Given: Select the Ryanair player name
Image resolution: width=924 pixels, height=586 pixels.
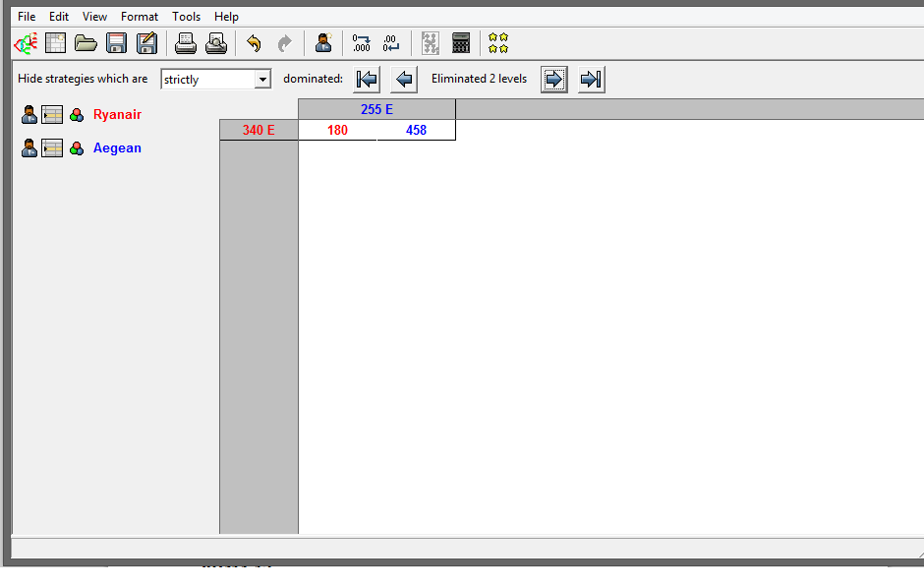Looking at the screenshot, I should pyautogui.click(x=117, y=114).
